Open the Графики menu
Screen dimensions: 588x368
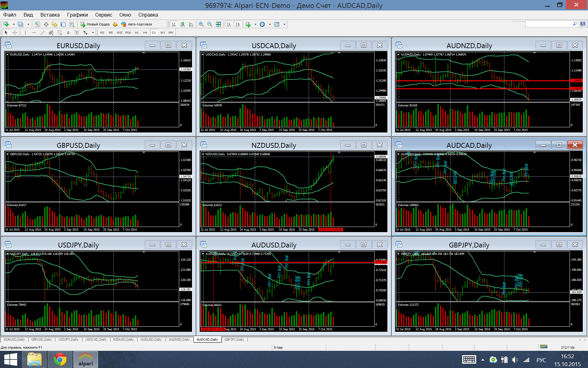click(77, 15)
